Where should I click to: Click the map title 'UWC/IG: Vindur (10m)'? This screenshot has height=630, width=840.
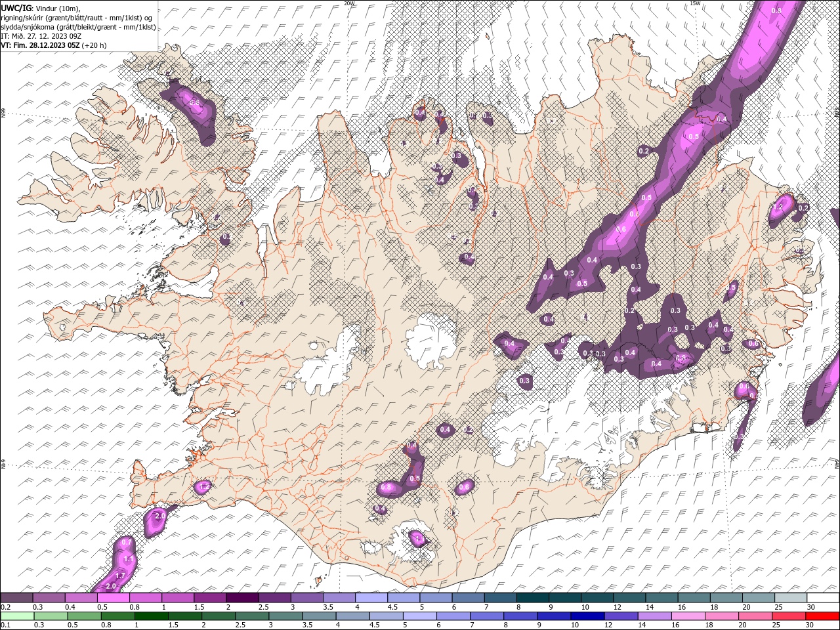[41, 8]
